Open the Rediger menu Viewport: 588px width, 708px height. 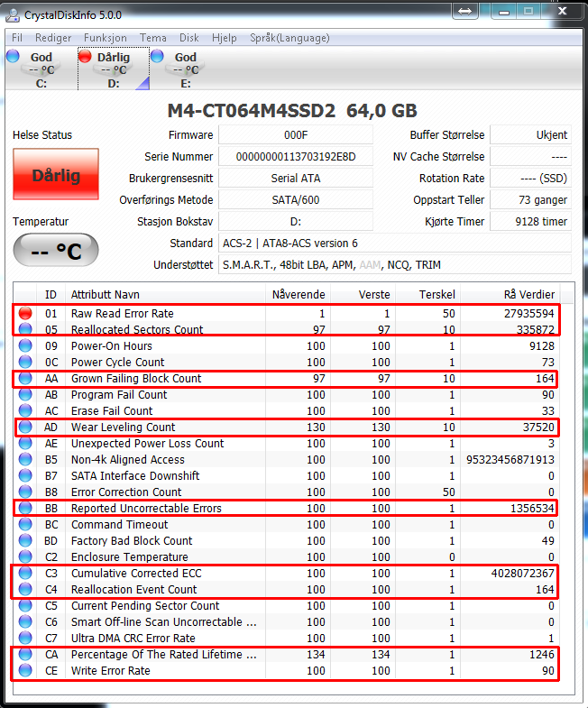(53, 38)
